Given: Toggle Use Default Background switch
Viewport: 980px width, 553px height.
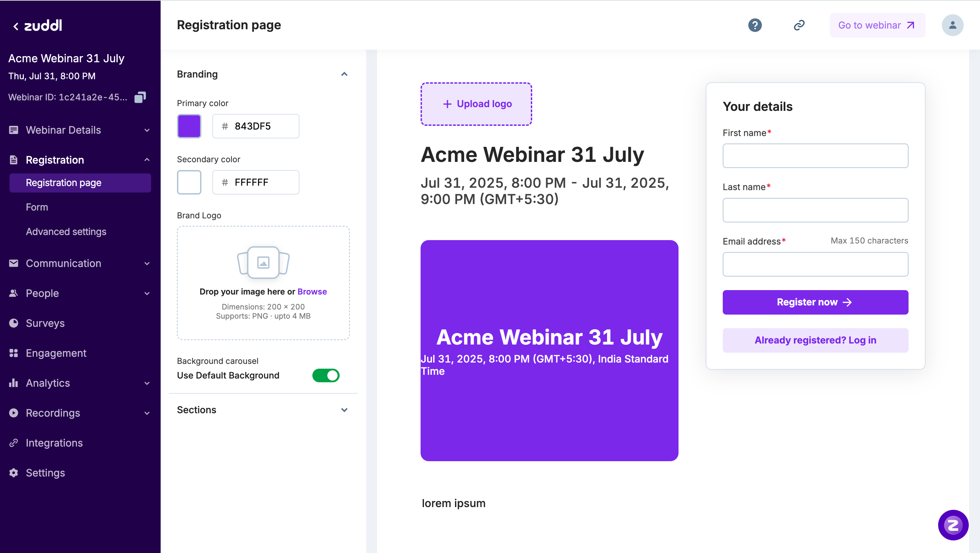Looking at the screenshot, I should click(x=326, y=375).
